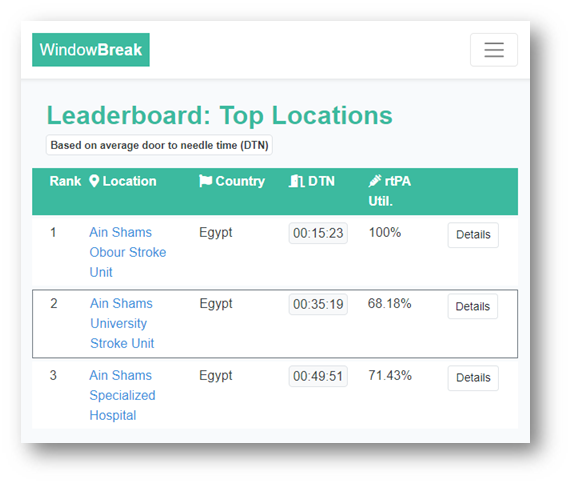View Details for rank 3 location
Viewport: 572px width, 485px height.
click(473, 378)
